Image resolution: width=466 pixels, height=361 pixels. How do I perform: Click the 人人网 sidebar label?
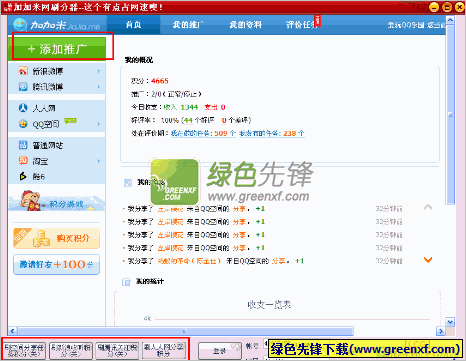coord(44,108)
